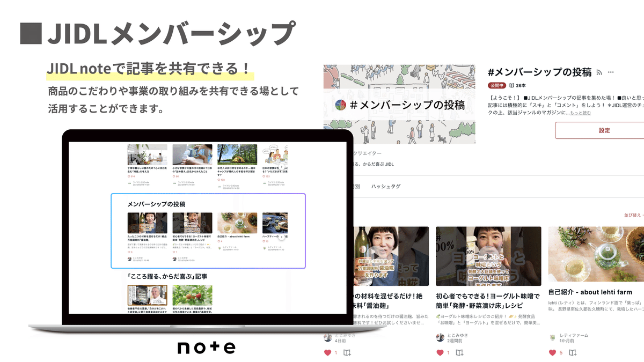
Task: Click the 設定 settings button
Action: click(x=605, y=129)
